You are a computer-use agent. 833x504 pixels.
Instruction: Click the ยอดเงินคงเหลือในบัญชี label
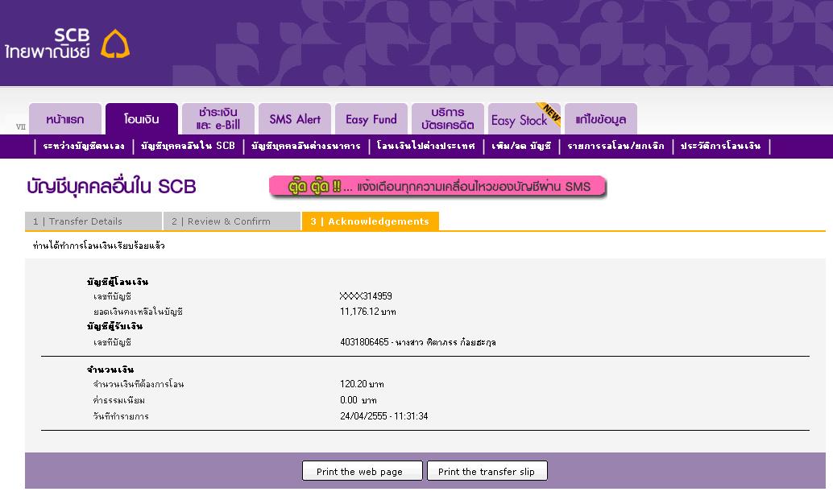(x=138, y=312)
